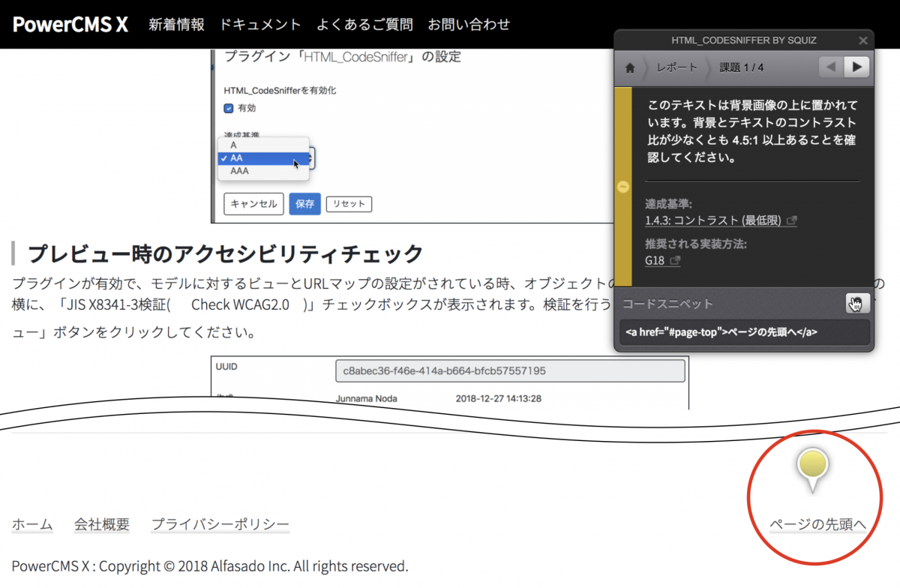Click the UUID input field
The height and width of the screenshot is (588, 900).
(x=510, y=370)
